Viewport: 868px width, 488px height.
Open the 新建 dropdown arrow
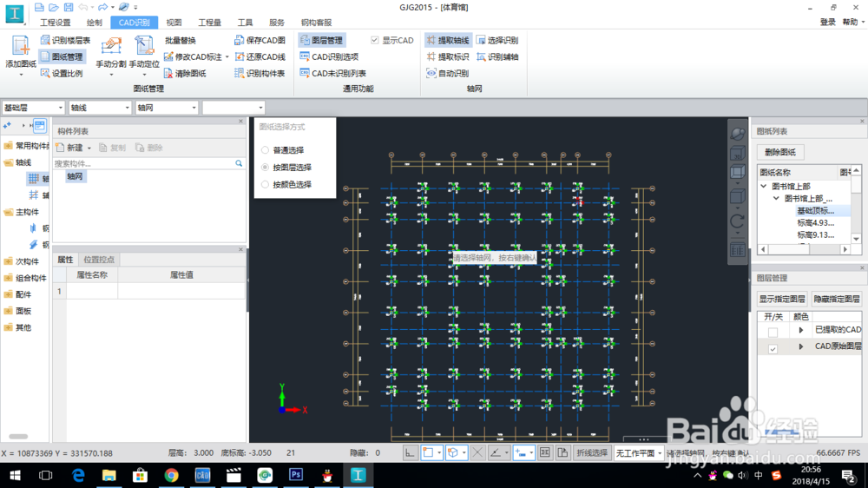point(89,148)
